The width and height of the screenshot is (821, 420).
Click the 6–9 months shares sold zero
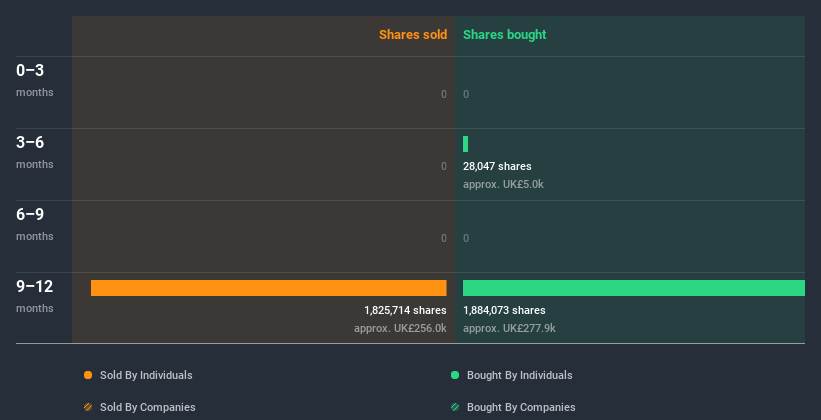tap(444, 238)
